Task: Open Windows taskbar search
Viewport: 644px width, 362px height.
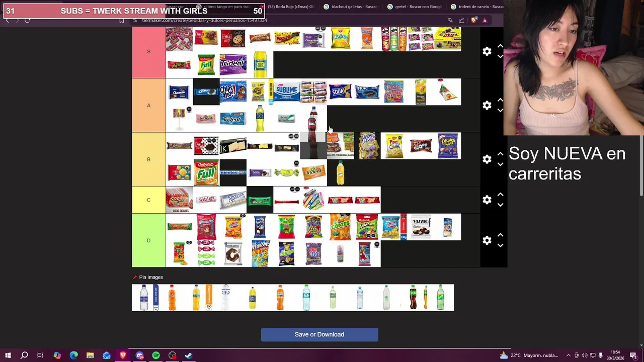Action: click(x=24, y=355)
